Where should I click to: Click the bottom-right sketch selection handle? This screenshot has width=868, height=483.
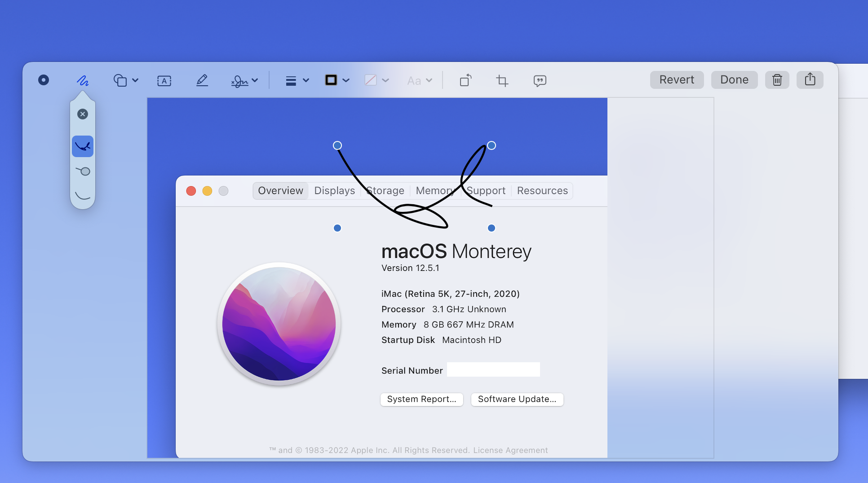pyautogui.click(x=492, y=228)
